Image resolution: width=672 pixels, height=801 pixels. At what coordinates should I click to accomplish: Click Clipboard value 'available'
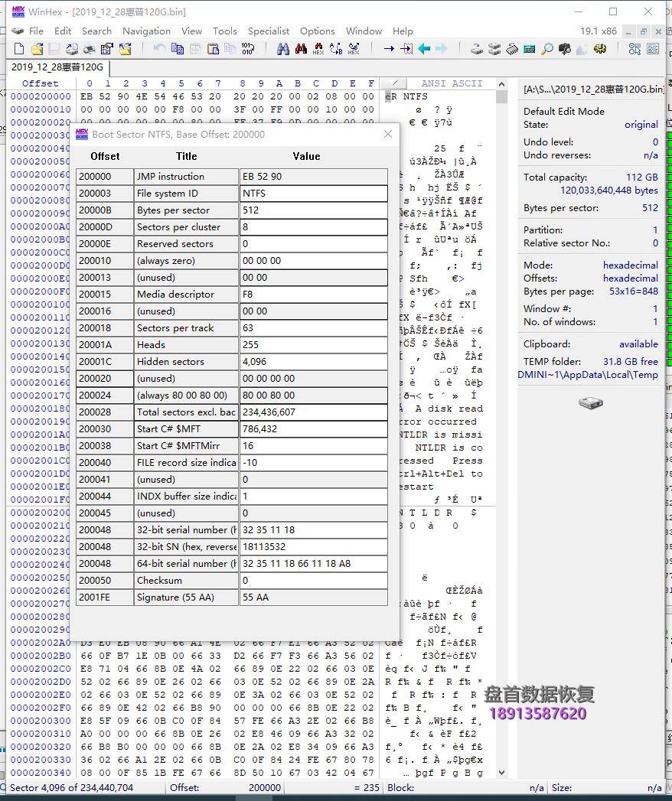638,344
